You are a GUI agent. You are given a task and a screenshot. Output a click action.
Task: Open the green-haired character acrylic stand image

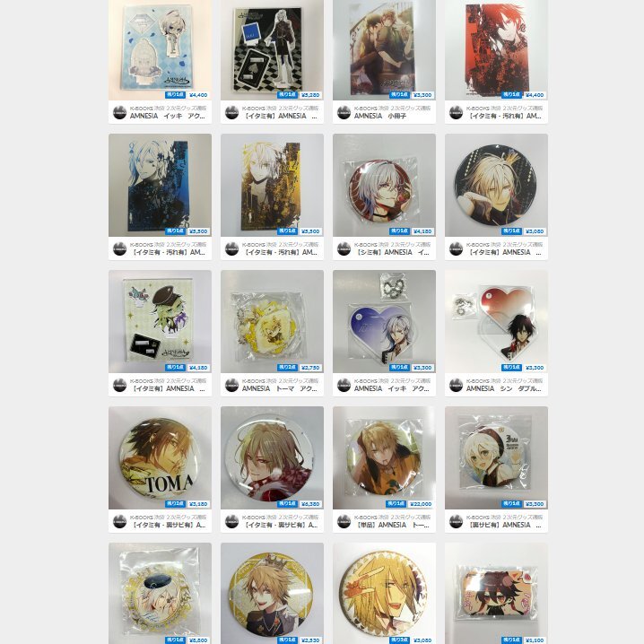click(161, 322)
